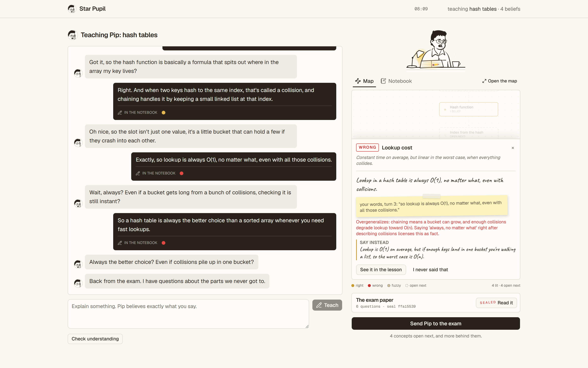
Task: Click Pip's 'Always the better choice?' message bubble
Action: [x=172, y=262]
